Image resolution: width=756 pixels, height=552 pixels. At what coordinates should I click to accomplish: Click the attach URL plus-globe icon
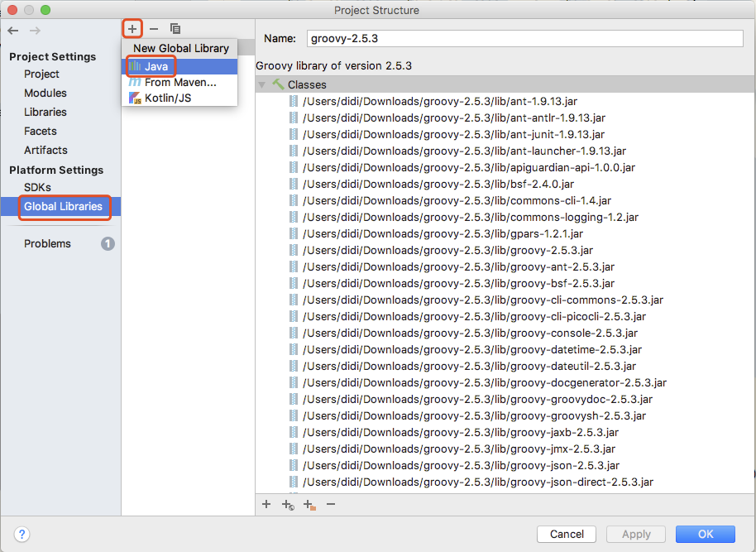pyautogui.click(x=288, y=505)
